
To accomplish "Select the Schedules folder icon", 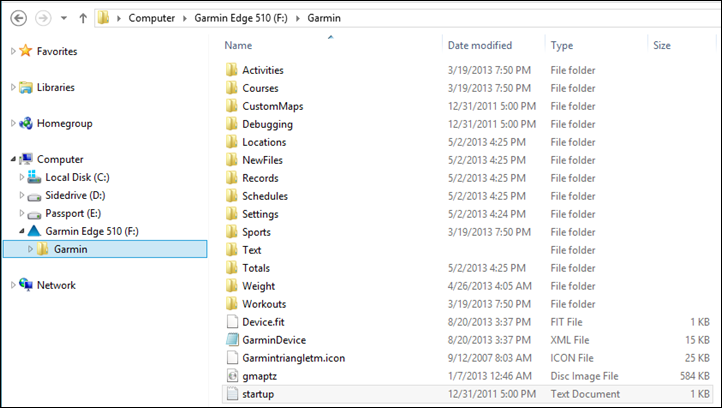I will (232, 195).
